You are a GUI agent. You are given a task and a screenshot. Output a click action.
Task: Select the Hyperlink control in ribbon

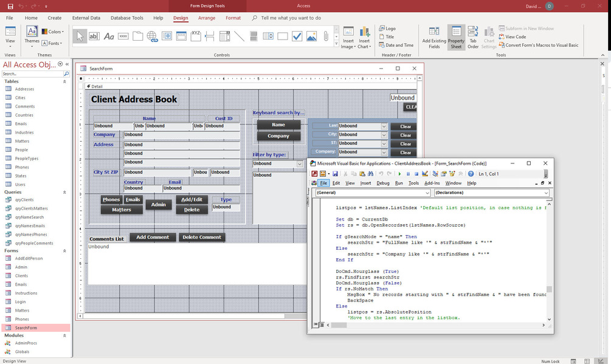153,36
